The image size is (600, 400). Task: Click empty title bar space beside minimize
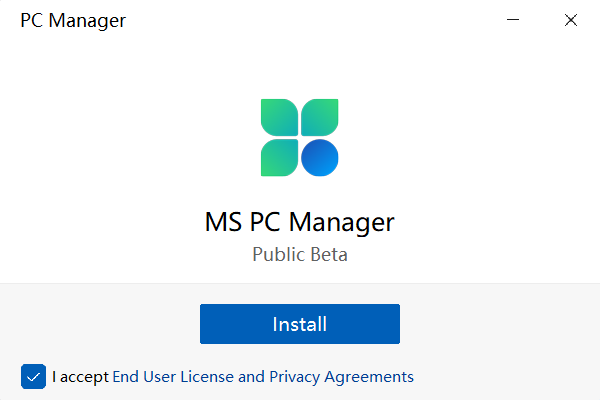(x=400, y=20)
